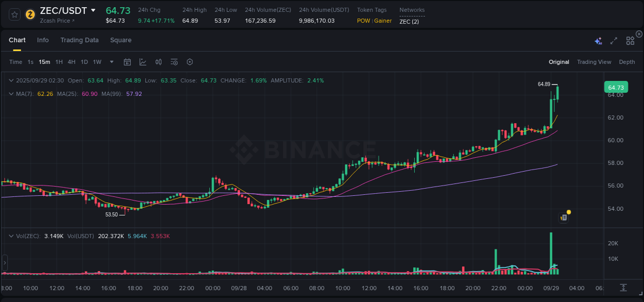Image resolution: width=644 pixels, height=302 pixels.
Task: Select the 1H timeframe interval
Action: tap(59, 62)
